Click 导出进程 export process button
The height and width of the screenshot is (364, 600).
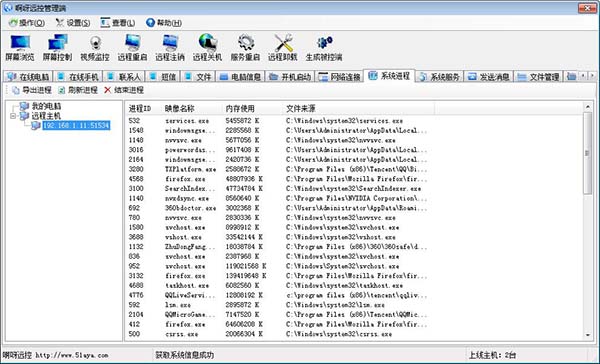[32, 90]
